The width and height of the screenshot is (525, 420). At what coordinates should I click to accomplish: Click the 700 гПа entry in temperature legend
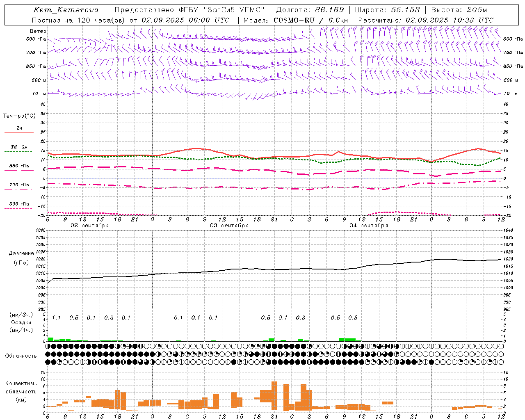pyautogui.click(x=19, y=185)
